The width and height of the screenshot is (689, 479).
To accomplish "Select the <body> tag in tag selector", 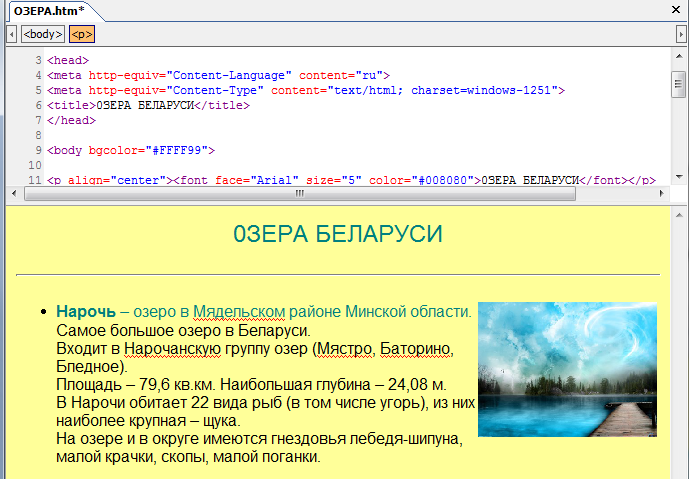I will click(43, 34).
